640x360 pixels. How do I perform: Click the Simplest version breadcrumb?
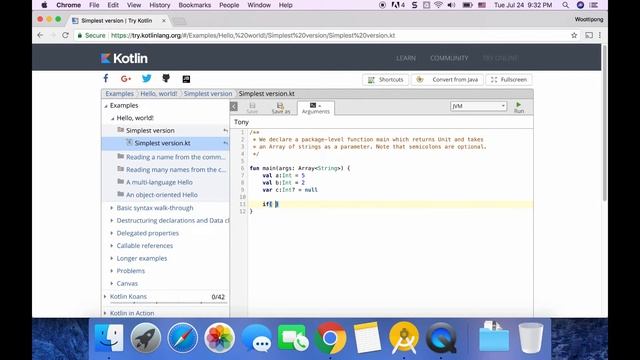208,93
